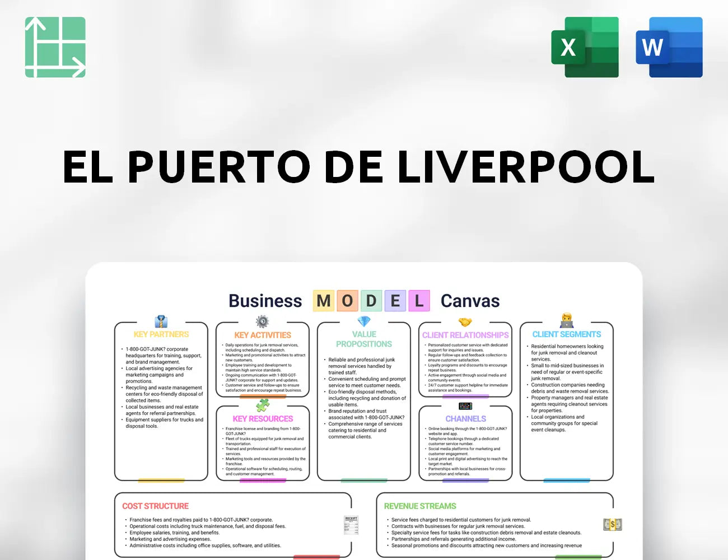
Task: Click the Revenue Streams money icon
Action: [613, 525]
